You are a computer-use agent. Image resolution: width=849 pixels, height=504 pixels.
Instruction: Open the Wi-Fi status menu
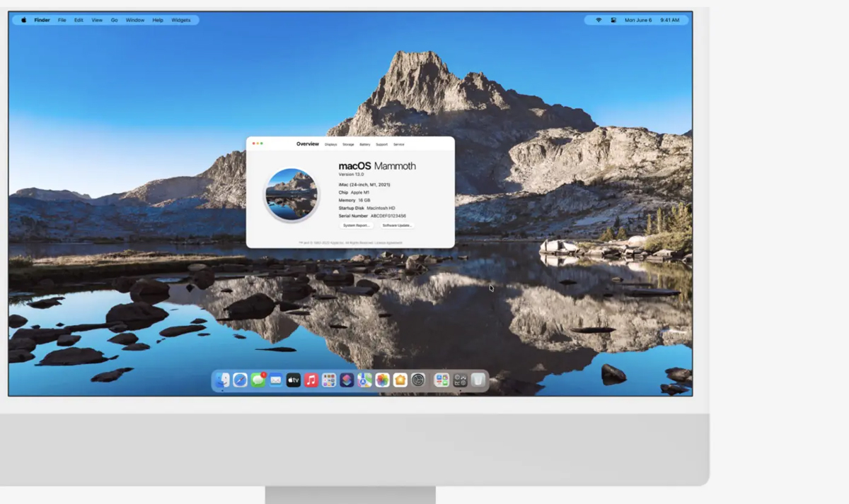599,20
